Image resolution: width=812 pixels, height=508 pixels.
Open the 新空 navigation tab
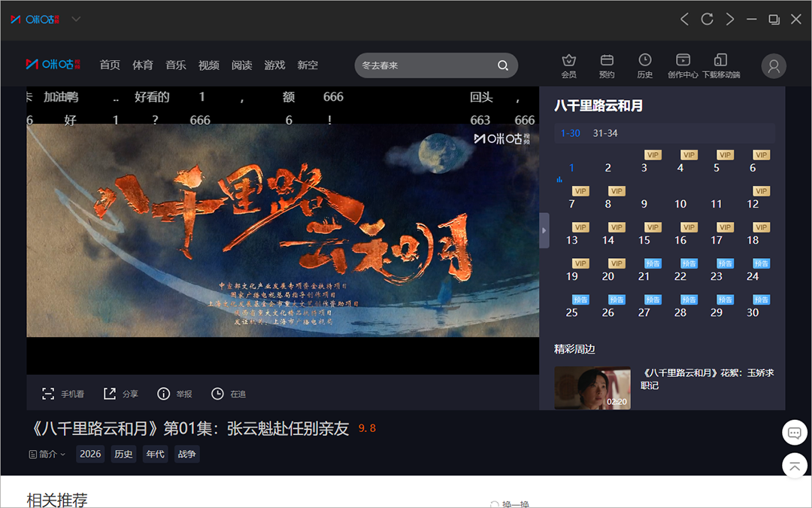coord(308,65)
